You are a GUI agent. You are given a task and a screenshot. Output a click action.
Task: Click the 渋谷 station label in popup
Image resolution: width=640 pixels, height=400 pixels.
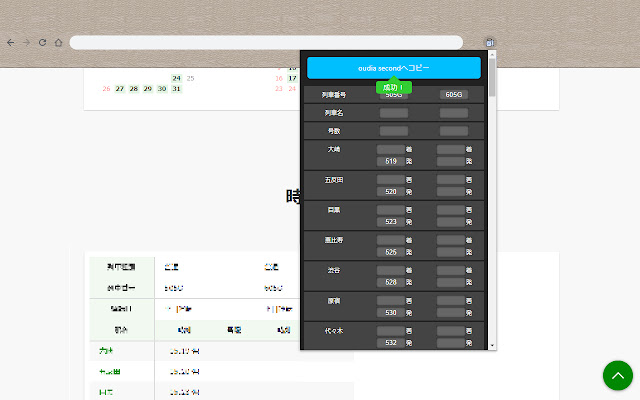(334, 270)
